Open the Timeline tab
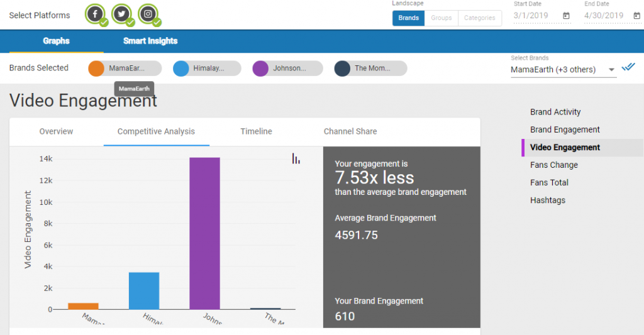Viewport: 644px width, 335px height. 257,131
